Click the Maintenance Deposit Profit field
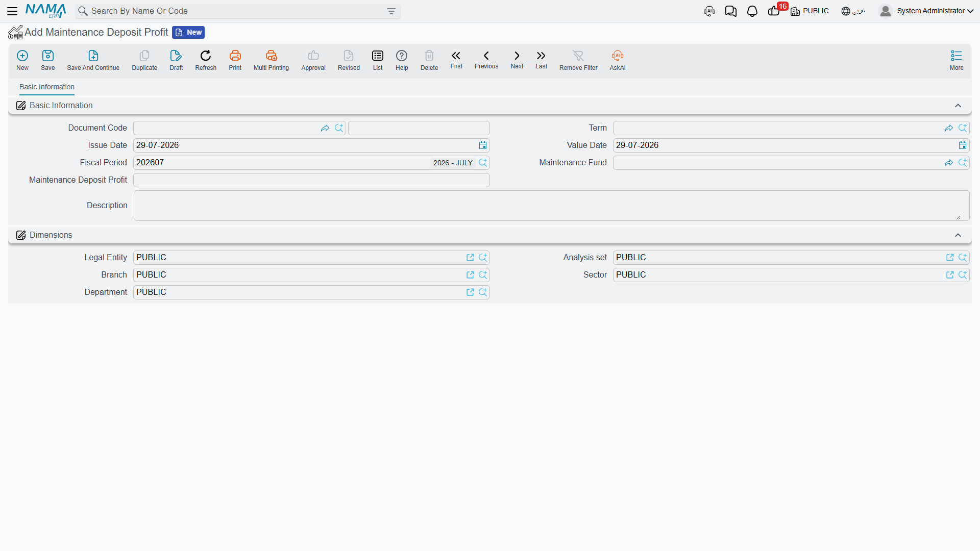 pos(311,180)
